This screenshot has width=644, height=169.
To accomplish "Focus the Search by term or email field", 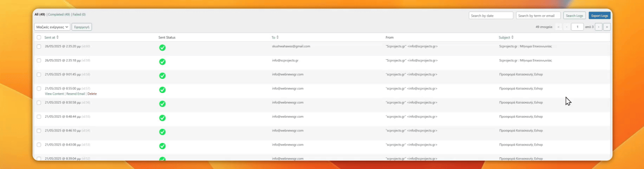I will click(538, 15).
